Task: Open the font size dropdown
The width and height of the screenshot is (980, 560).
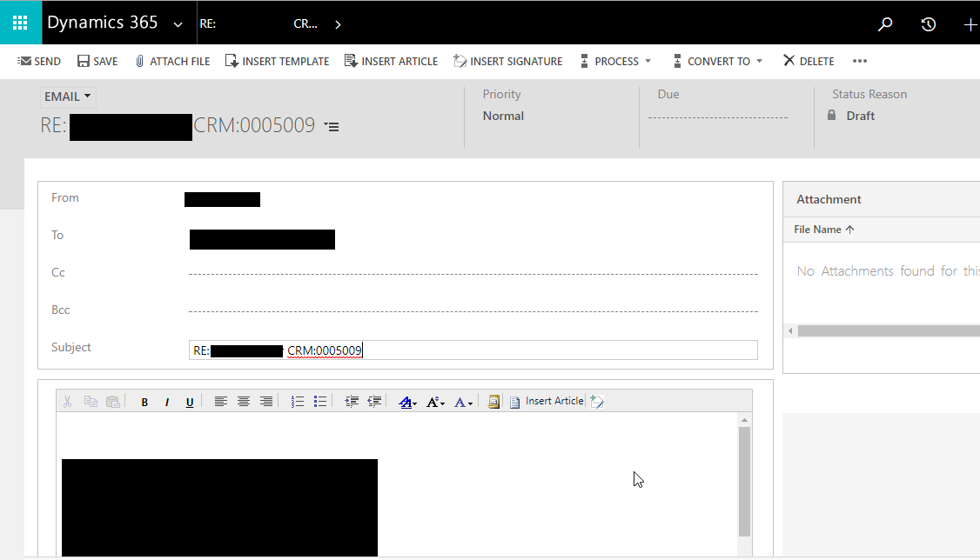Action: (x=435, y=402)
